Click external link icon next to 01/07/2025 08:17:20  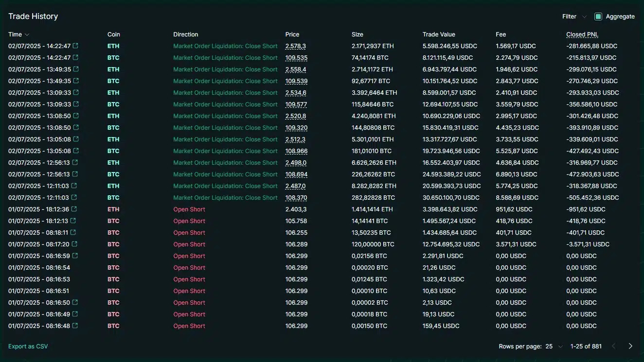point(74,244)
